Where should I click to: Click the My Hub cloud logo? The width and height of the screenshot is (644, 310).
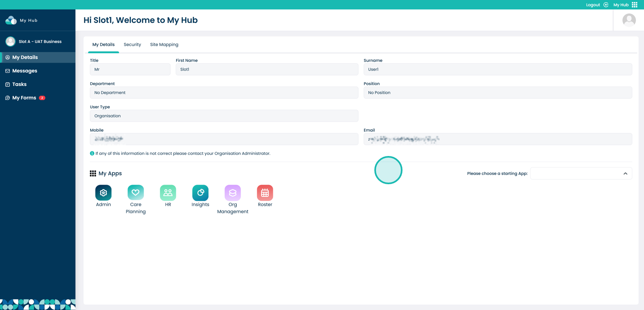11,20
